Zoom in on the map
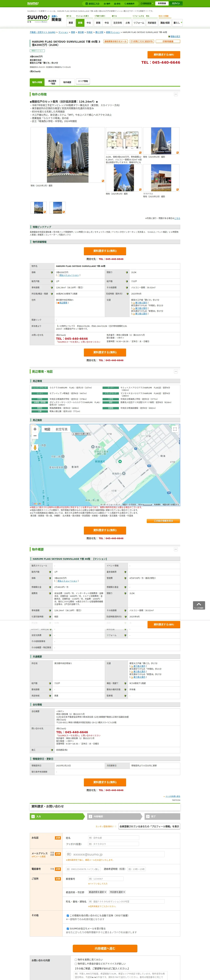Screen dimensions: 210x980 pos(35,429)
